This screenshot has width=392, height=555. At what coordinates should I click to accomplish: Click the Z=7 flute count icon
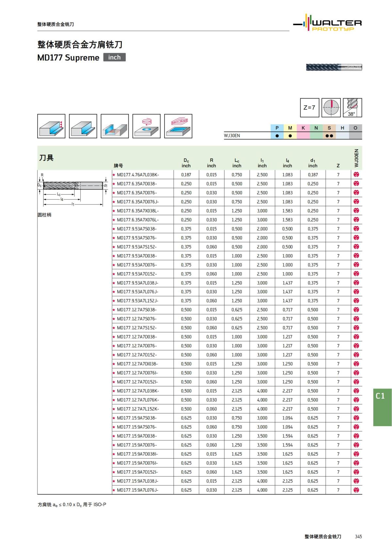pos(309,108)
